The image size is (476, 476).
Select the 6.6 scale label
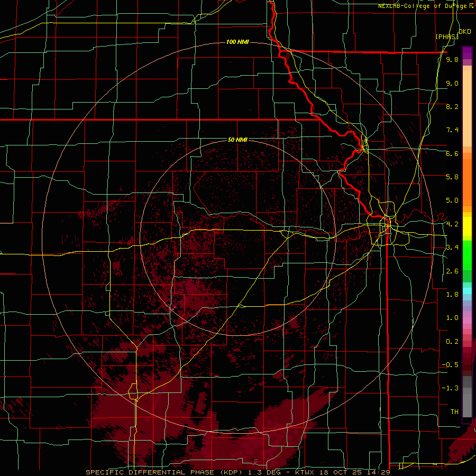(452, 153)
